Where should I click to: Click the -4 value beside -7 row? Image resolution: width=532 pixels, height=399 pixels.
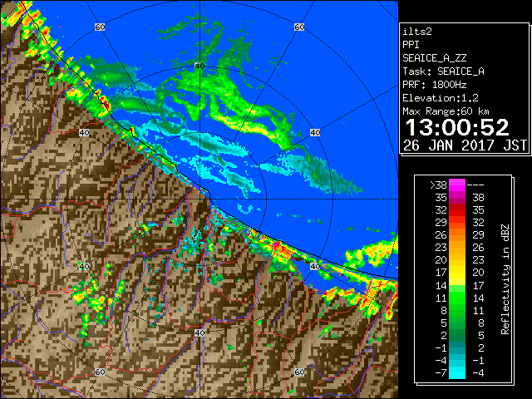point(478,373)
